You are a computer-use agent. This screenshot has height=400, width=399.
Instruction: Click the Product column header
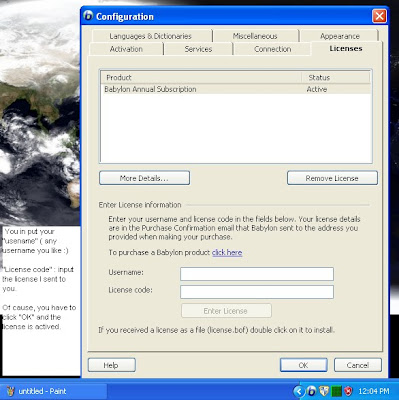201,78
